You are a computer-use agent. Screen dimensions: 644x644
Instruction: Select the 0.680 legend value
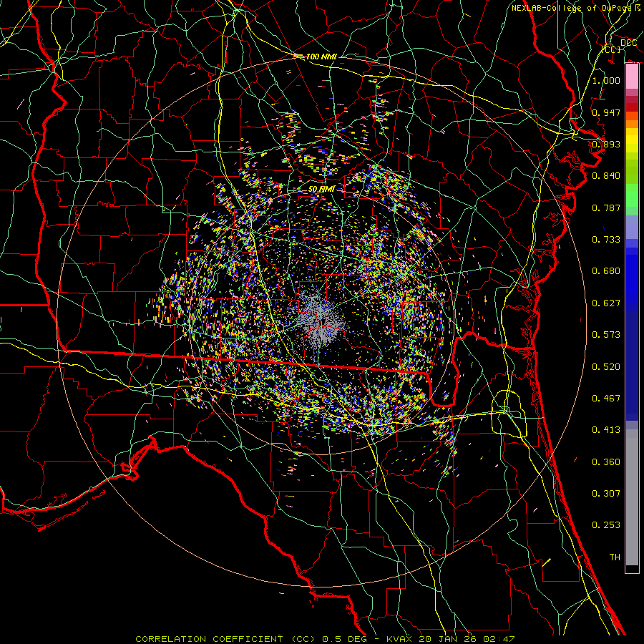click(x=606, y=270)
